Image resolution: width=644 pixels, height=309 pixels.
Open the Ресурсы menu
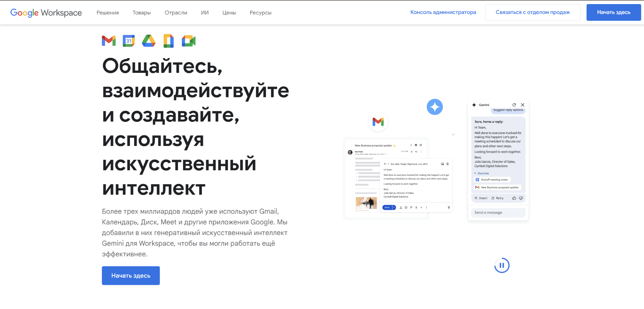pos(261,13)
